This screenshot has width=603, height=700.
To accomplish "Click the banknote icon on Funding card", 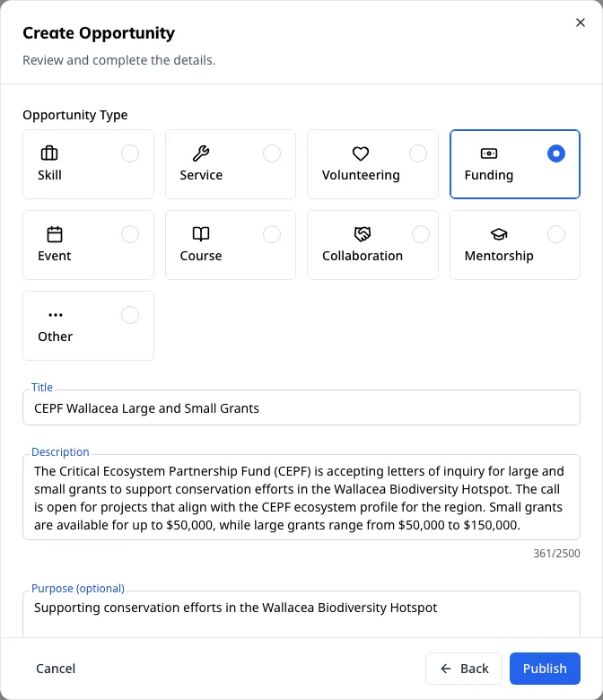I will (x=489, y=153).
